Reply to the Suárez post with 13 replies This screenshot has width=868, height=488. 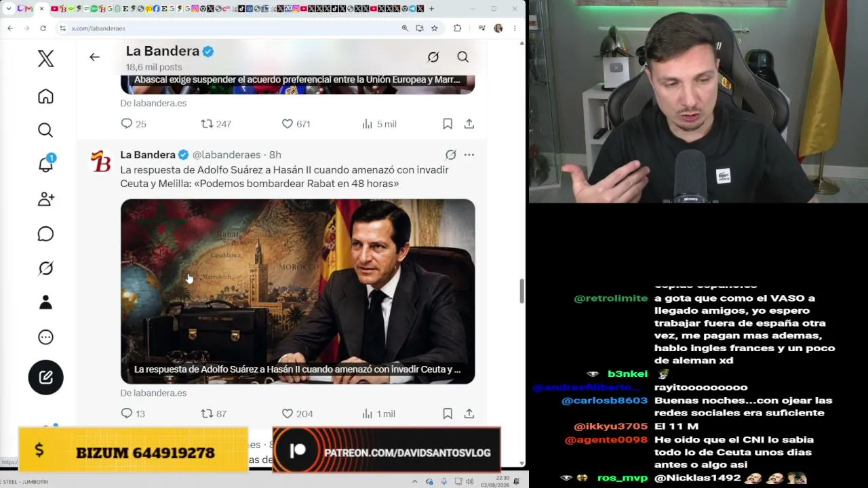(x=133, y=413)
